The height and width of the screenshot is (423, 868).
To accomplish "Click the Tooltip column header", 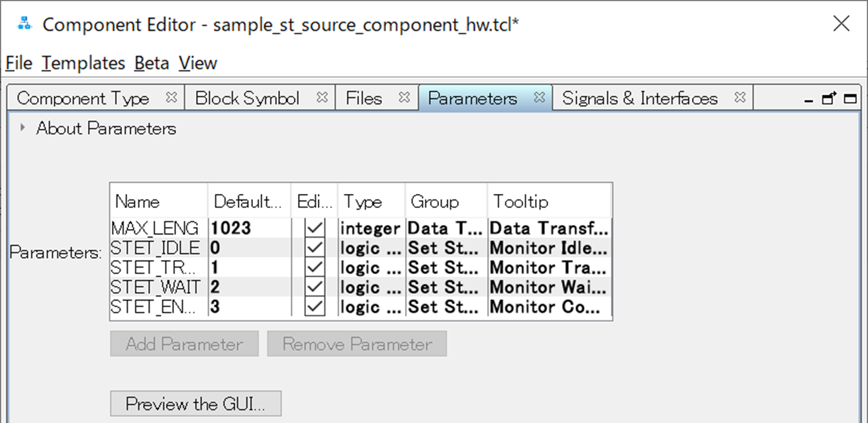I will 520,201.
